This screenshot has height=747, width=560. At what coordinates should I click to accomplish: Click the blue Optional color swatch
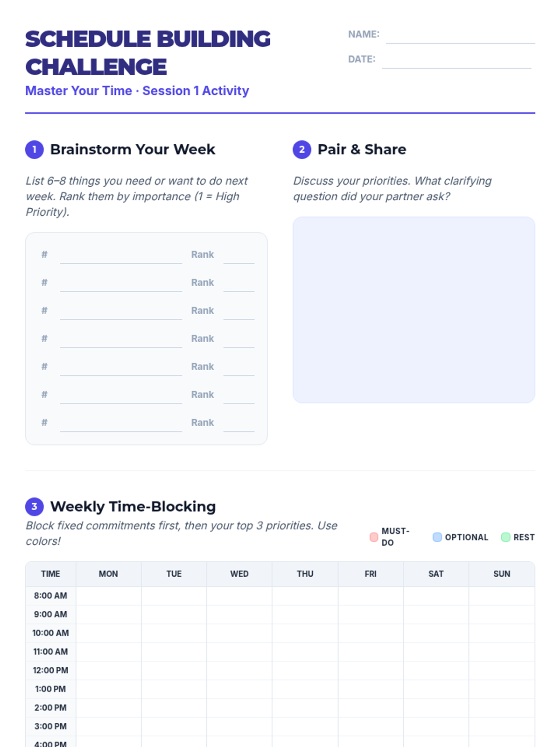(x=437, y=537)
